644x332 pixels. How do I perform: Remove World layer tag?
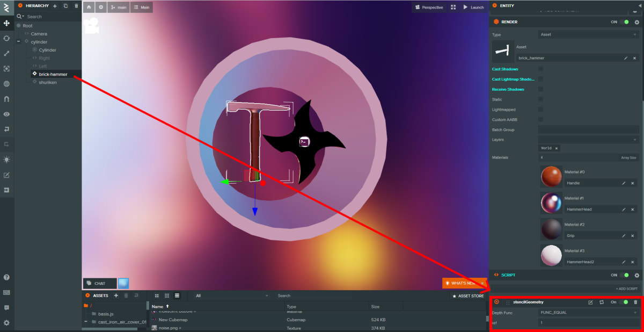556,148
